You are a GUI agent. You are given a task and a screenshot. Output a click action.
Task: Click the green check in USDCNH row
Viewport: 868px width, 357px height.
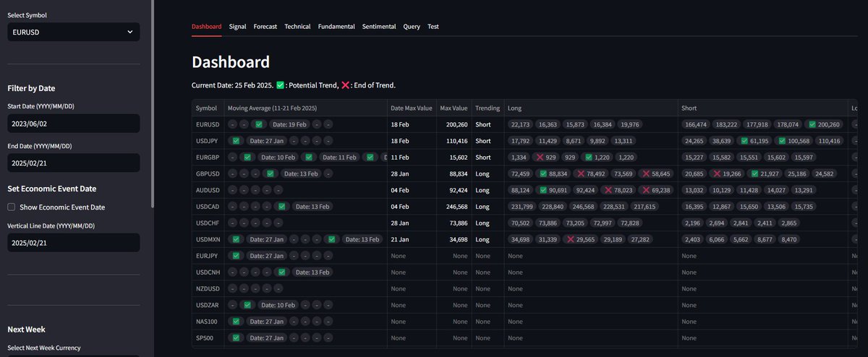(x=282, y=272)
